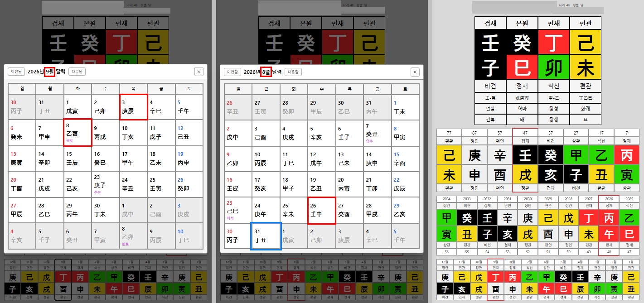Open the 12월 庚子 month in the undimmed chart
Image resolution: width=644 pixels, height=303 pixels.
445,279
